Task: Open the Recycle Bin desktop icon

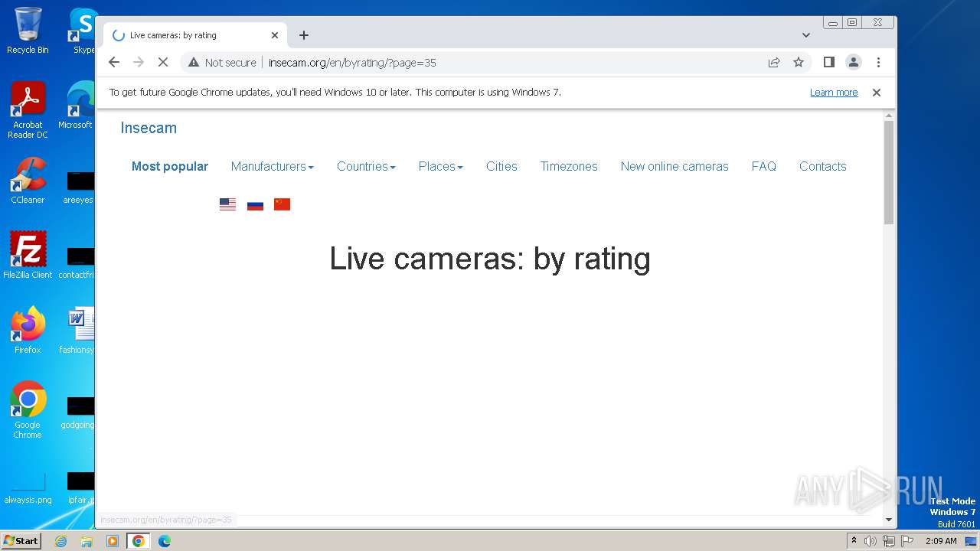Action: click(x=28, y=31)
